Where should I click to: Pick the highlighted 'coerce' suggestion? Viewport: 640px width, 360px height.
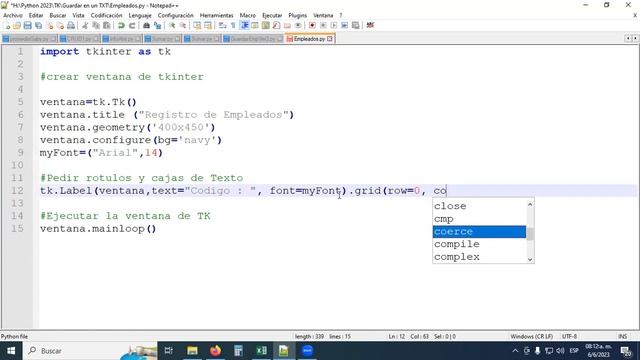click(x=479, y=232)
